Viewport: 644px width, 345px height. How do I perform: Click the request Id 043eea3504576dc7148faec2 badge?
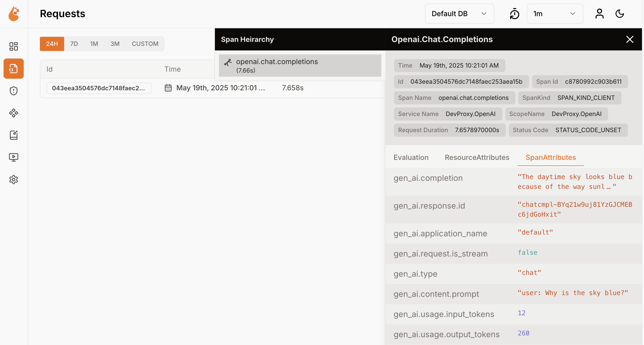tap(99, 88)
